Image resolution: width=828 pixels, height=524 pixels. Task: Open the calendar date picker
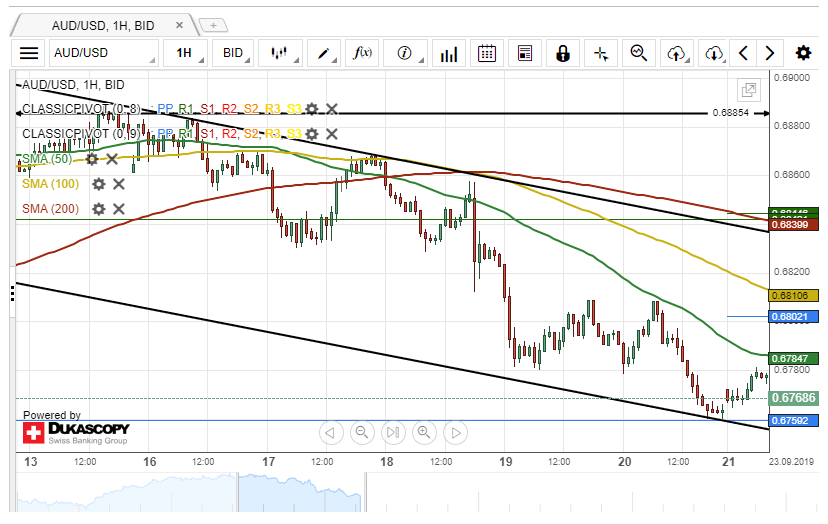pos(487,53)
